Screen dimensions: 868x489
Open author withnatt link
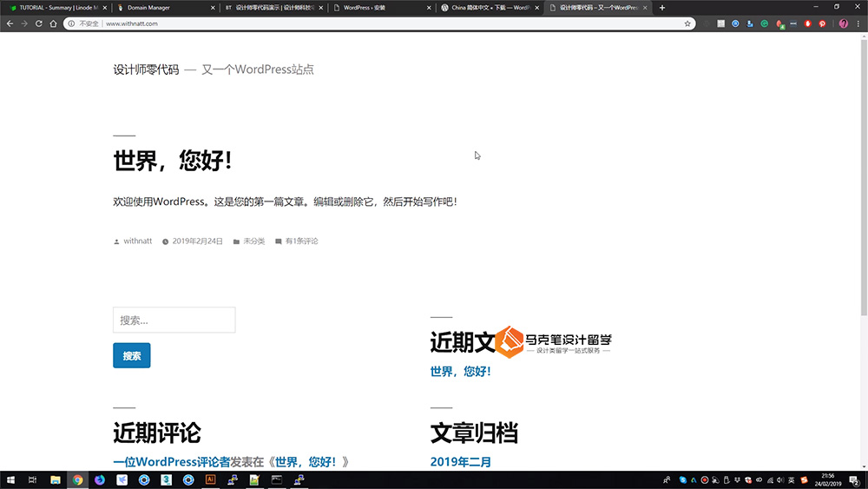pos(138,241)
